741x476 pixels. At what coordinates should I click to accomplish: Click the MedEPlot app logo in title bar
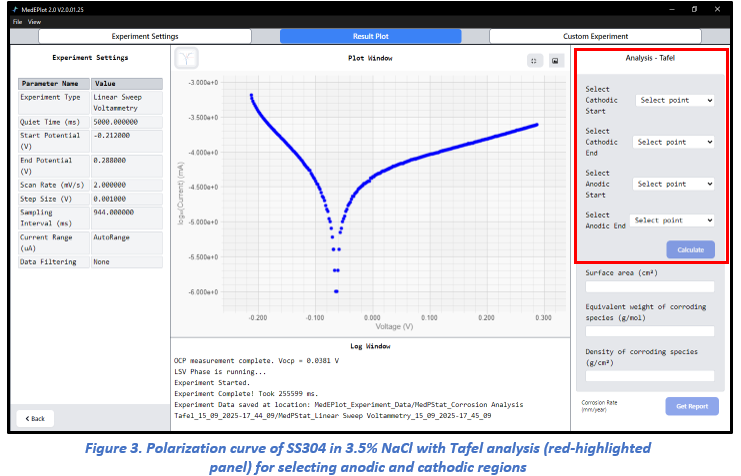coord(16,10)
